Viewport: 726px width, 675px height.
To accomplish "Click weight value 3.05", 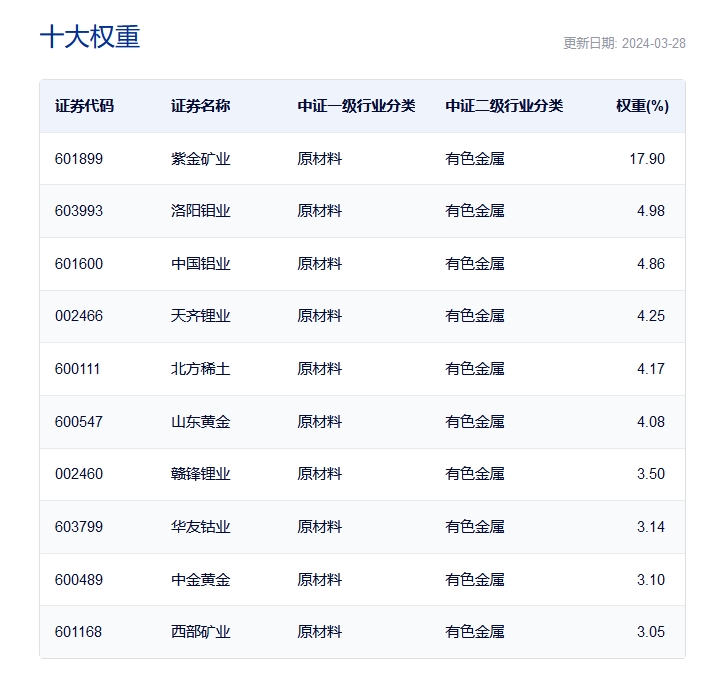I will (651, 632).
